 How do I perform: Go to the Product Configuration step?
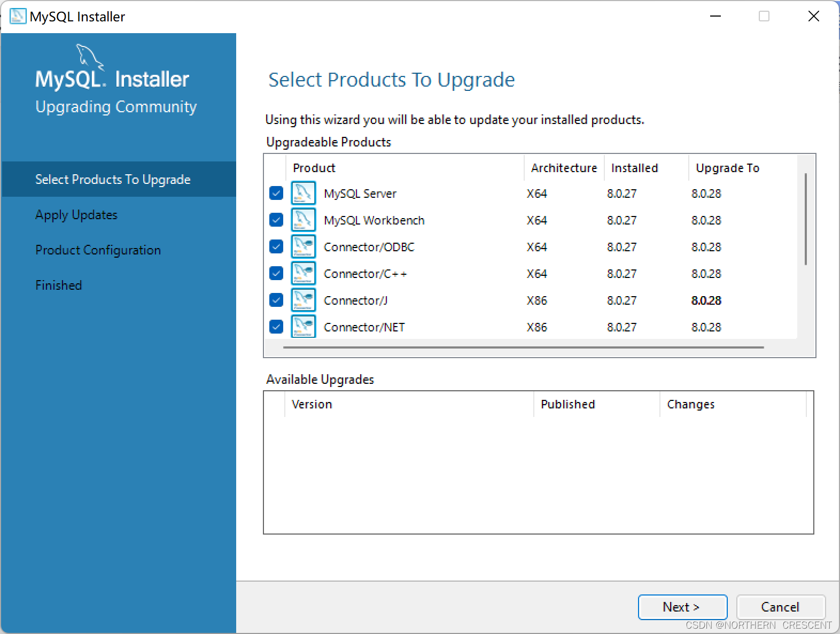click(98, 250)
